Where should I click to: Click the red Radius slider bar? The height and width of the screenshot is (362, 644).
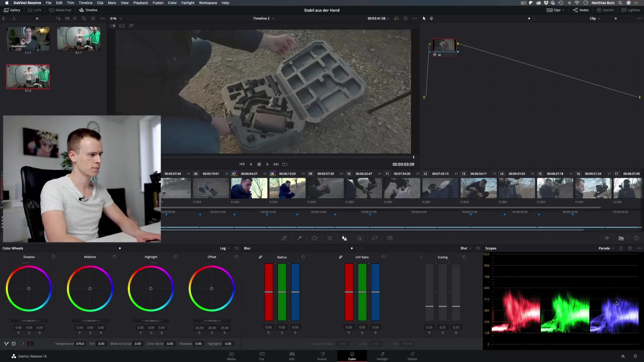pos(269,292)
